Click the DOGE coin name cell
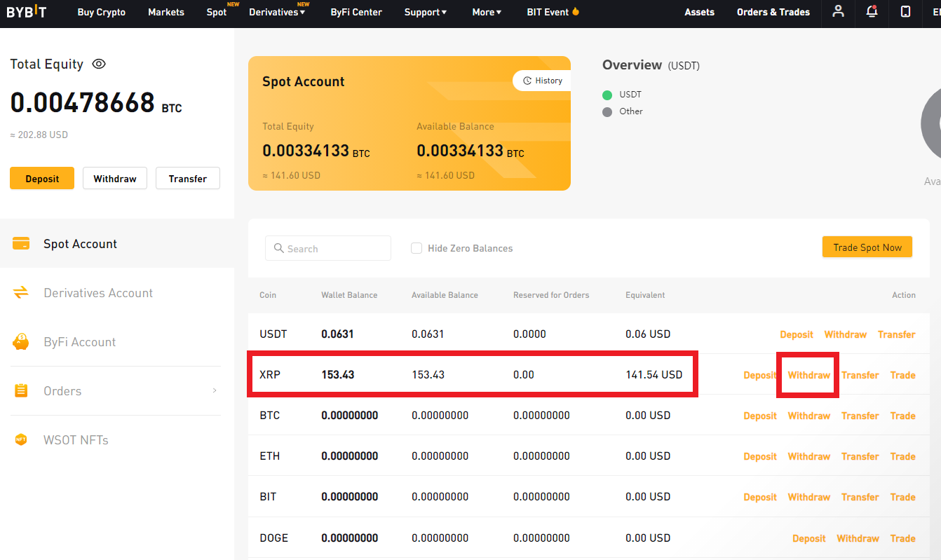941x560 pixels. (273, 538)
